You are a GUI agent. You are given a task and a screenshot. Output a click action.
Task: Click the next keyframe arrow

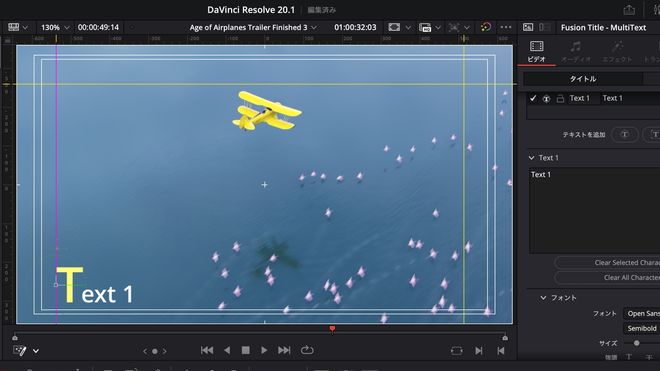pos(165,351)
